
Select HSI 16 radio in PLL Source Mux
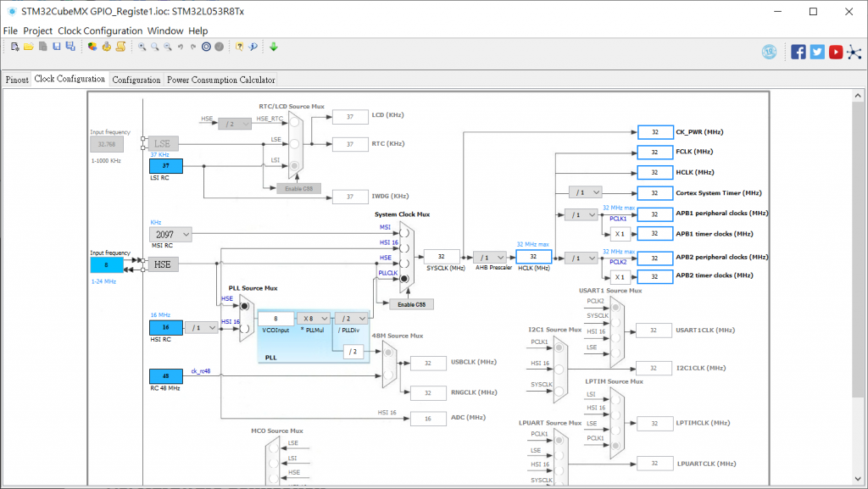(x=244, y=329)
